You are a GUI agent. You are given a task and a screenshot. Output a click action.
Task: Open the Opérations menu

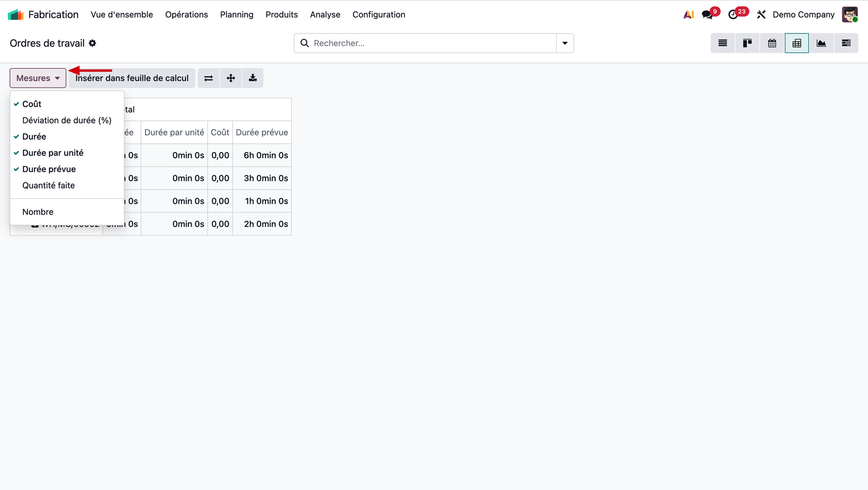click(x=186, y=14)
